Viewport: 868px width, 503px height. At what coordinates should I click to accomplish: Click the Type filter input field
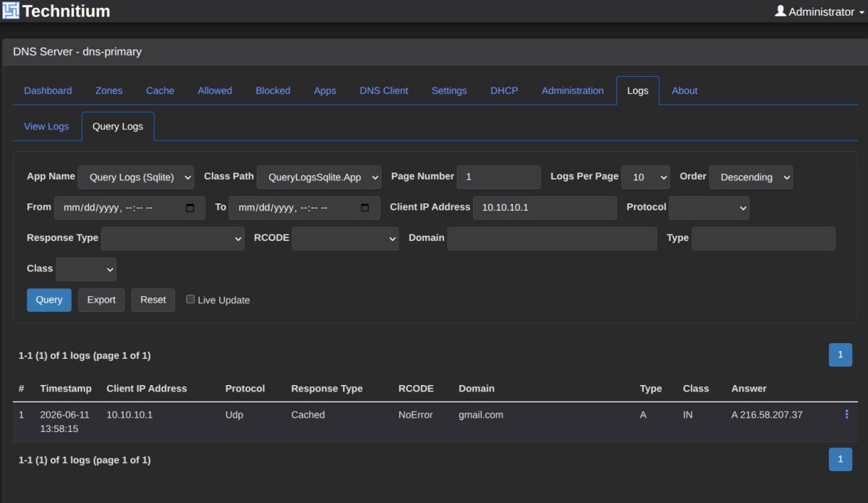pos(763,239)
